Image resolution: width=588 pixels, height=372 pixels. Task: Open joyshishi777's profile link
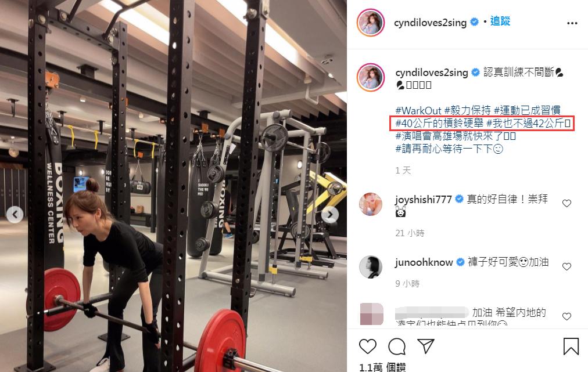click(x=424, y=200)
